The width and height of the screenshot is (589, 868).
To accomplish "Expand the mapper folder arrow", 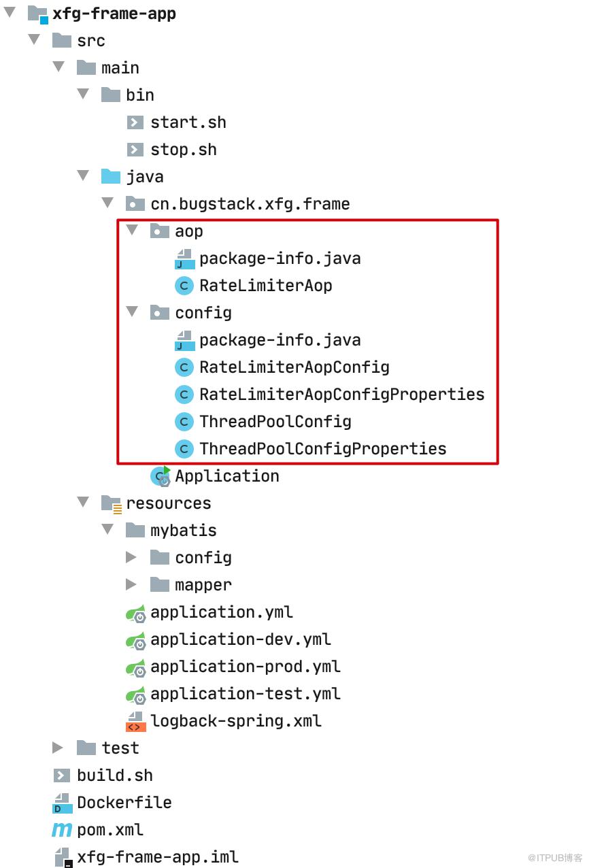I will coord(132,584).
